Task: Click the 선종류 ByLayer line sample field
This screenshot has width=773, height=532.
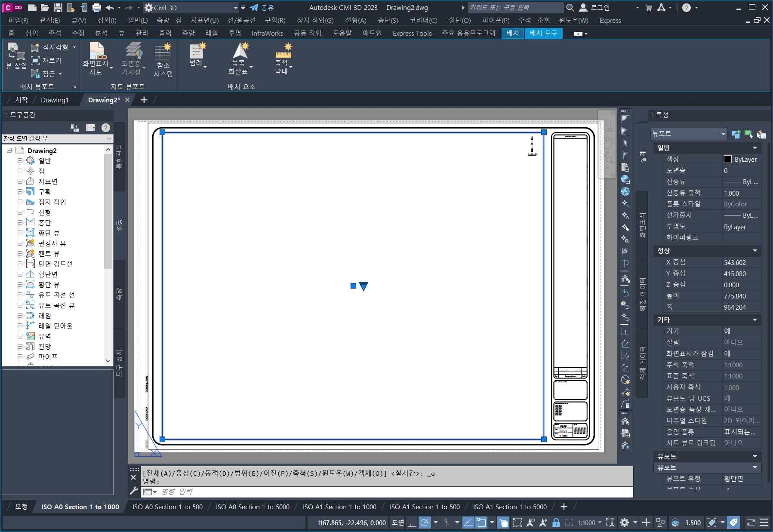Action: click(742, 182)
